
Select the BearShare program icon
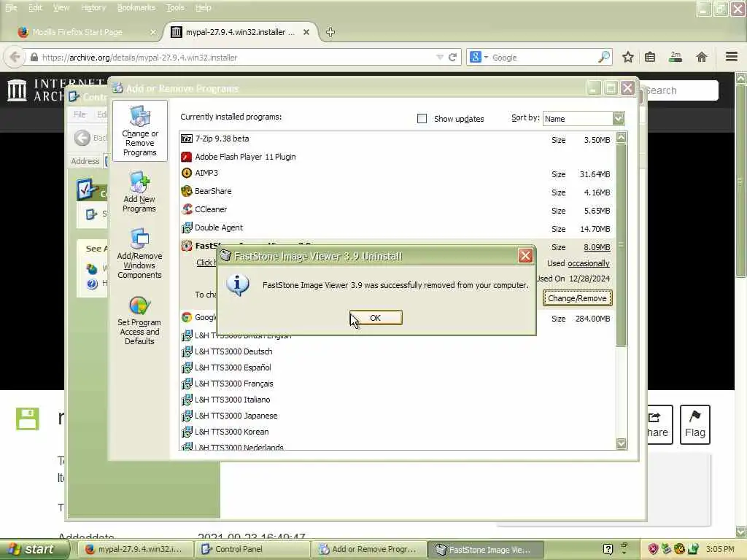tap(187, 192)
